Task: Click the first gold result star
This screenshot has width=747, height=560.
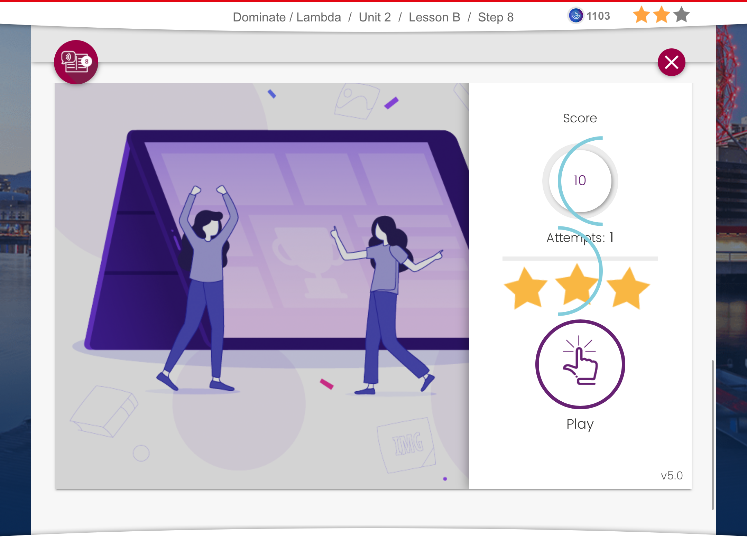Action: 526,289
